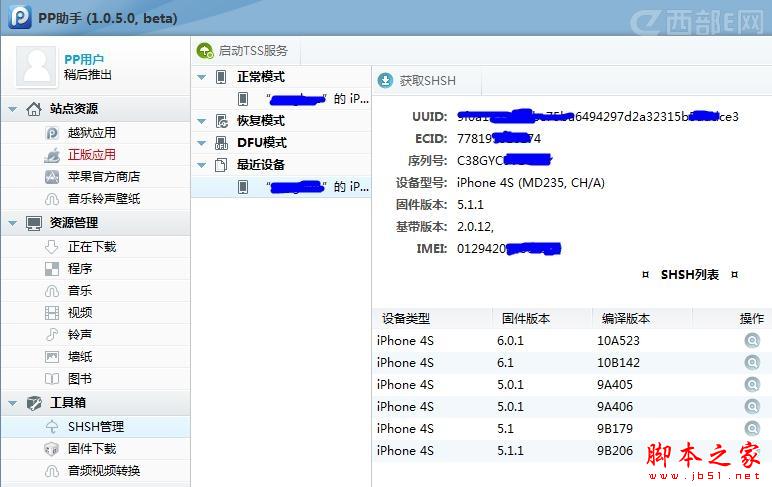Click the 固件版本 column header
The width and height of the screenshot is (772, 487).
click(543, 319)
